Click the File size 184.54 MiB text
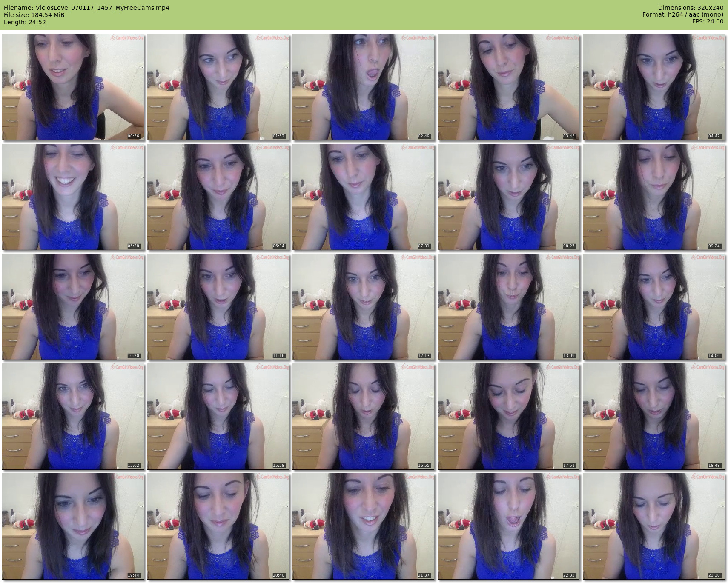The height and width of the screenshot is (583, 728). 34,15
